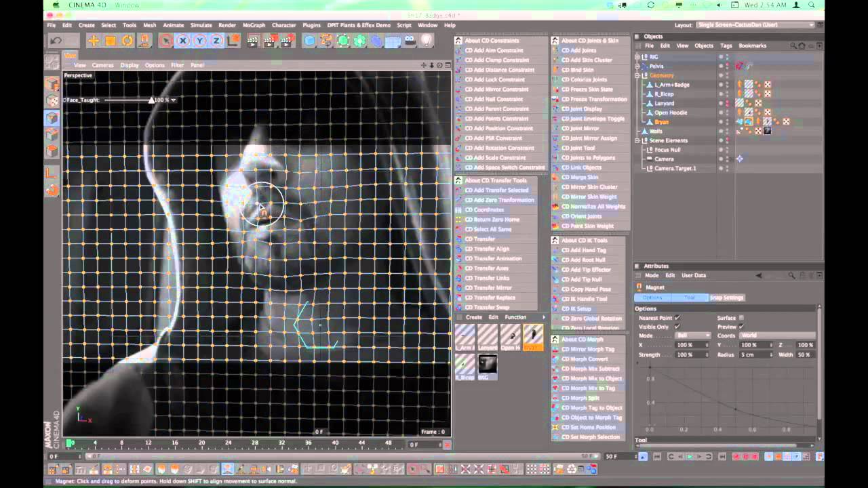Select Model mode cube in left sidebar
Image resolution: width=868 pixels, height=488 pixels.
coord(52,84)
